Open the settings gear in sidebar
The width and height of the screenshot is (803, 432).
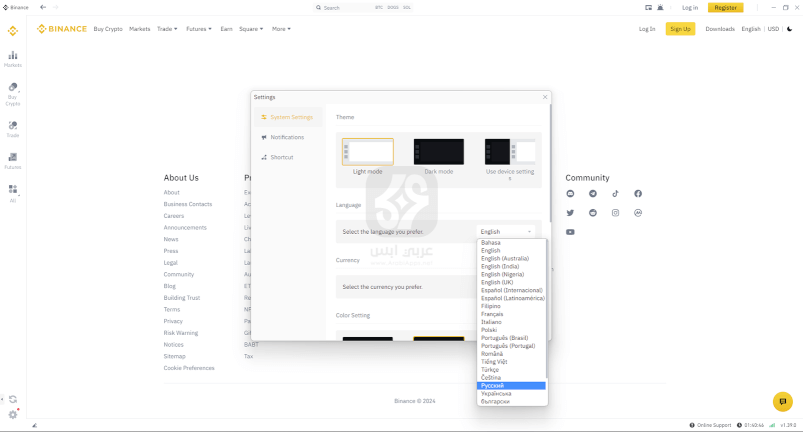pos(13,415)
